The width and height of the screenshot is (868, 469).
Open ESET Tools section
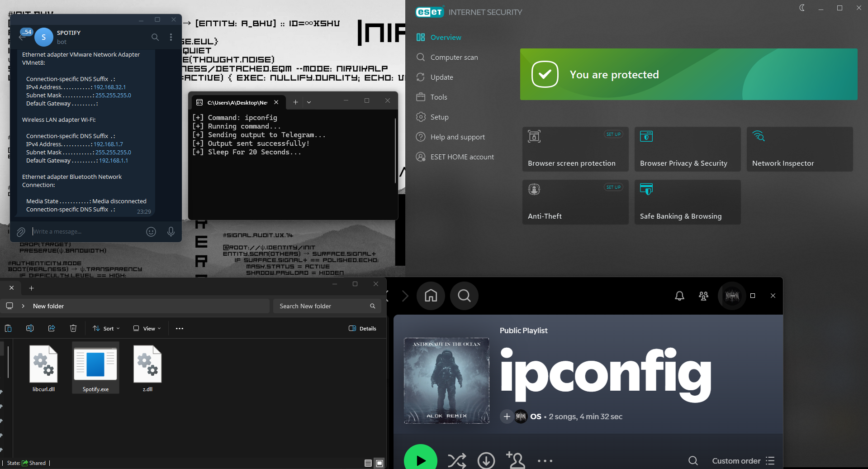[432, 97]
